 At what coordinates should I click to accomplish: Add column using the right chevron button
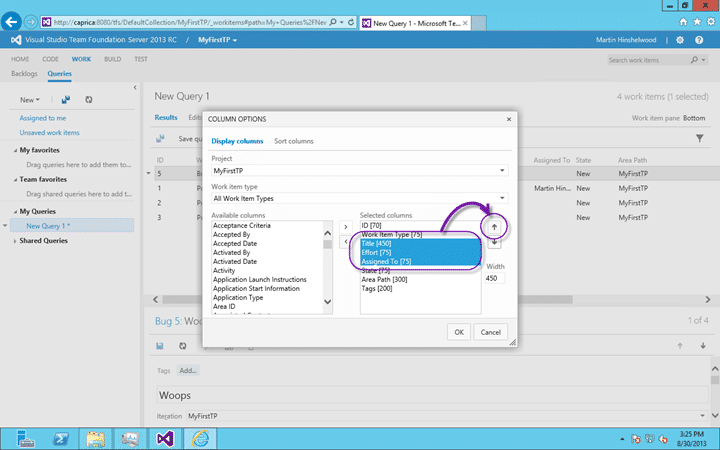[x=346, y=227]
